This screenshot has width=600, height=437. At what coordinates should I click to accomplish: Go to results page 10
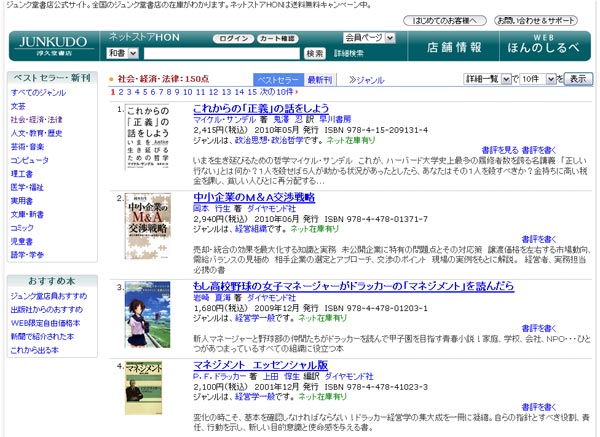click(188, 92)
